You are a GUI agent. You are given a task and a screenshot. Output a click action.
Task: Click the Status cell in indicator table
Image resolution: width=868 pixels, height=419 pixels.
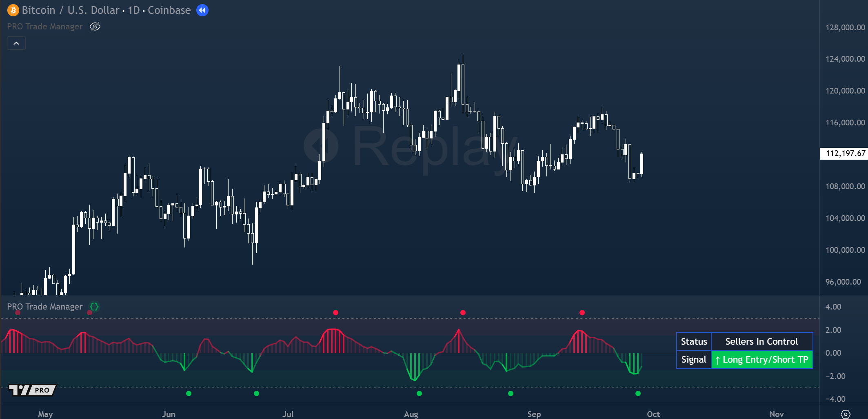coord(694,341)
